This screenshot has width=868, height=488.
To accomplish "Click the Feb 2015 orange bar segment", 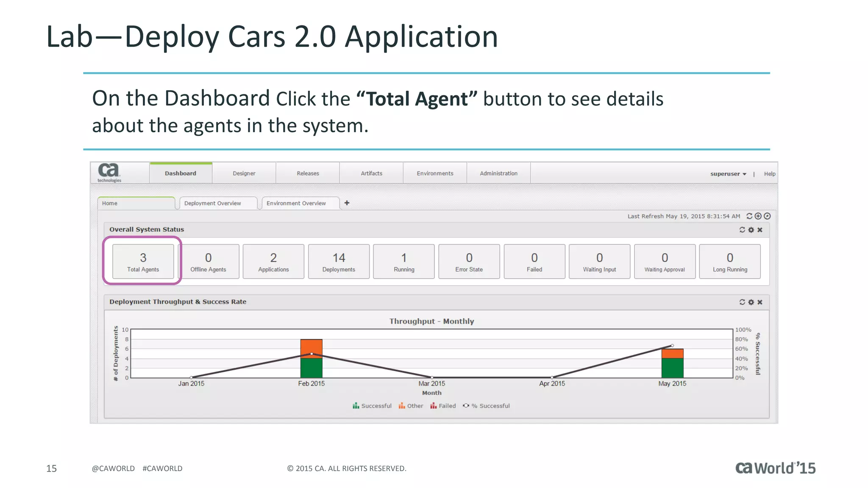I will pyautogui.click(x=312, y=349).
